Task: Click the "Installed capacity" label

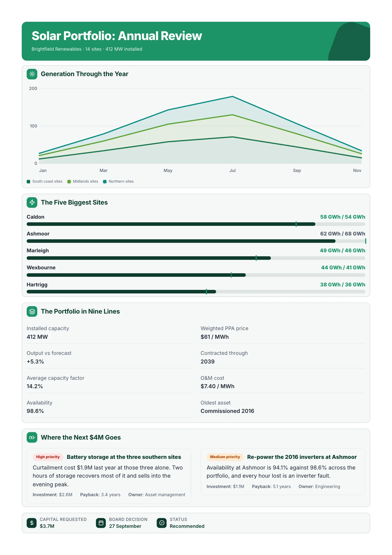Action: click(x=48, y=328)
